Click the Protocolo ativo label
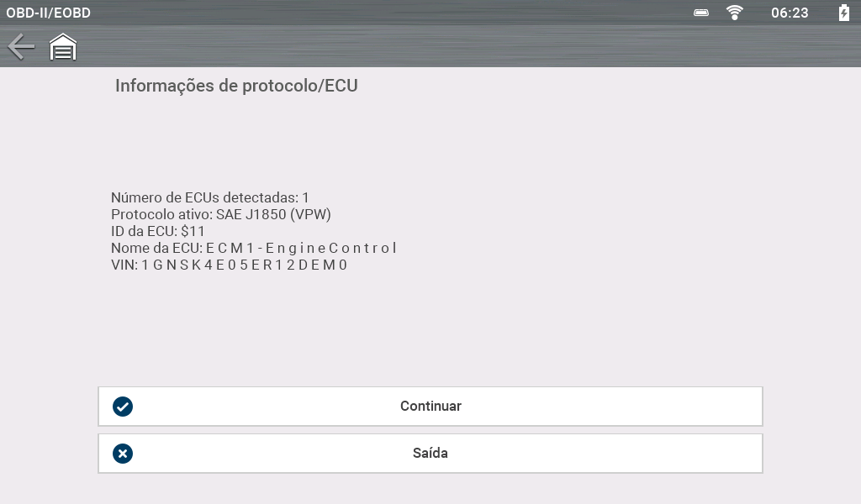 point(161,215)
